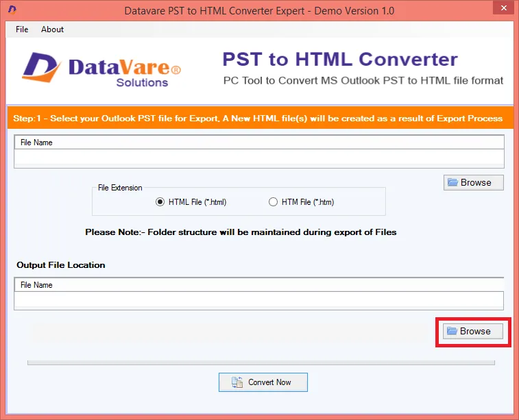Click the source PST File Name list area
This screenshot has height=420, width=519.
259,158
